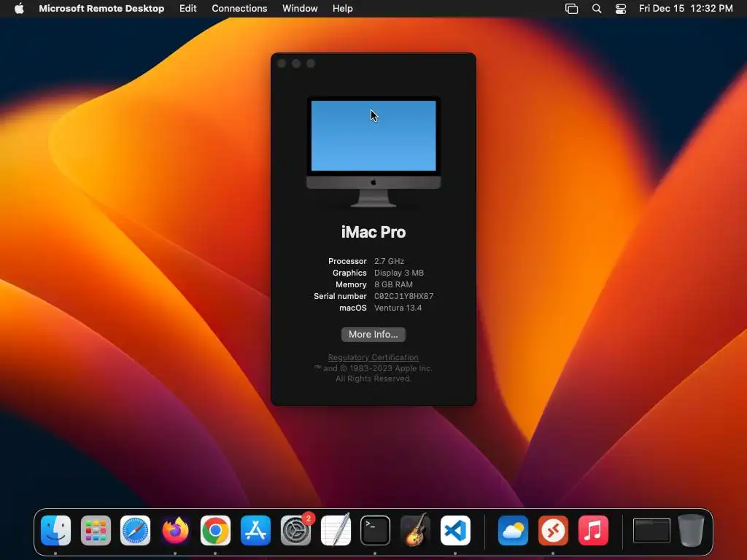Click the 2.7 GHz processor value
The image size is (747, 560).
[390, 261]
